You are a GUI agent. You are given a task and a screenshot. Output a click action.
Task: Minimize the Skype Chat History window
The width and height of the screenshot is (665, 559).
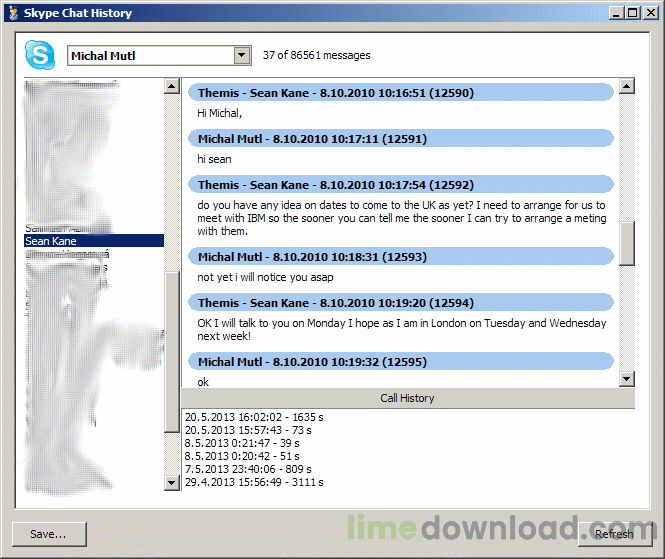coord(617,13)
